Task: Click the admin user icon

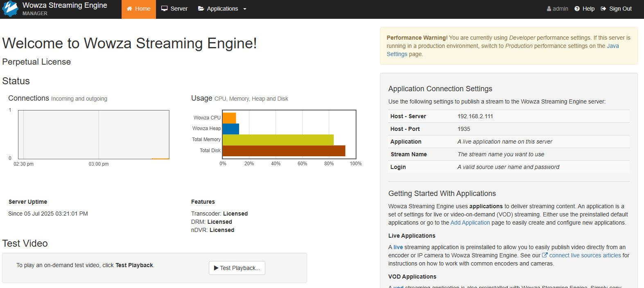Action: click(x=549, y=9)
